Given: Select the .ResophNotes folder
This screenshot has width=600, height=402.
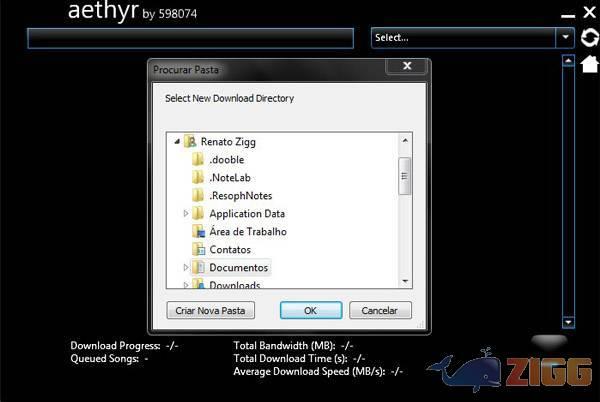Looking at the screenshot, I should pos(240,195).
